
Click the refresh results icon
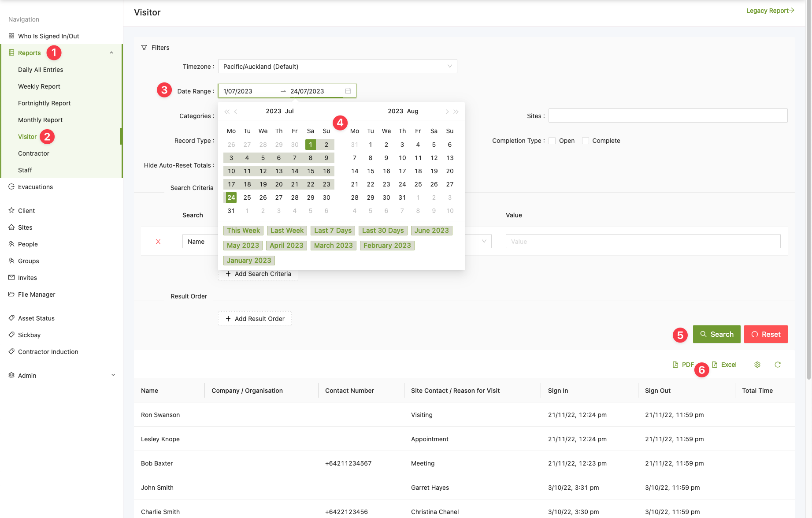tap(777, 365)
